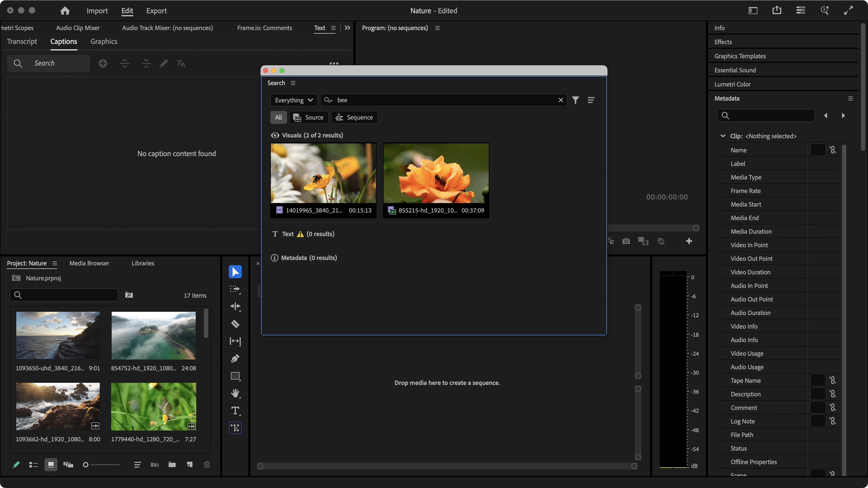Open the Graphics Templates panel
Image resolution: width=868 pixels, height=488 pixels.
[740, 56]
